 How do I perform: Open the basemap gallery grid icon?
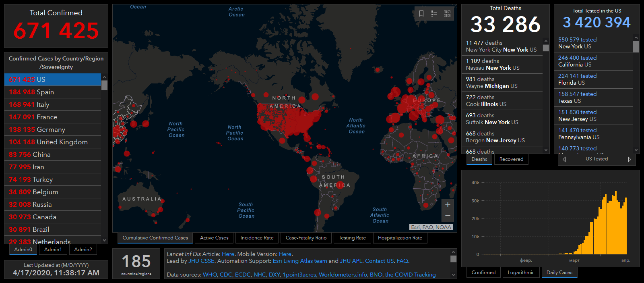tap(447, 14)
